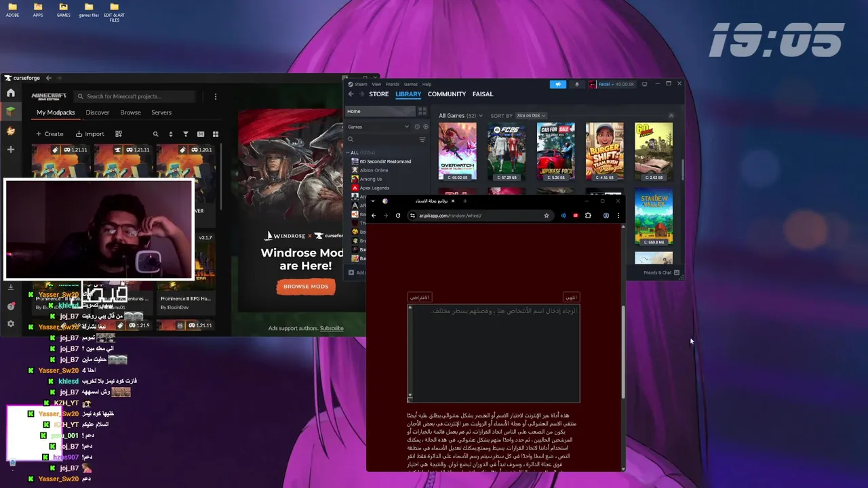Select the Stardew Valley cover in Steam
Screen dimensions: 868x488
[x=654, y=218]
